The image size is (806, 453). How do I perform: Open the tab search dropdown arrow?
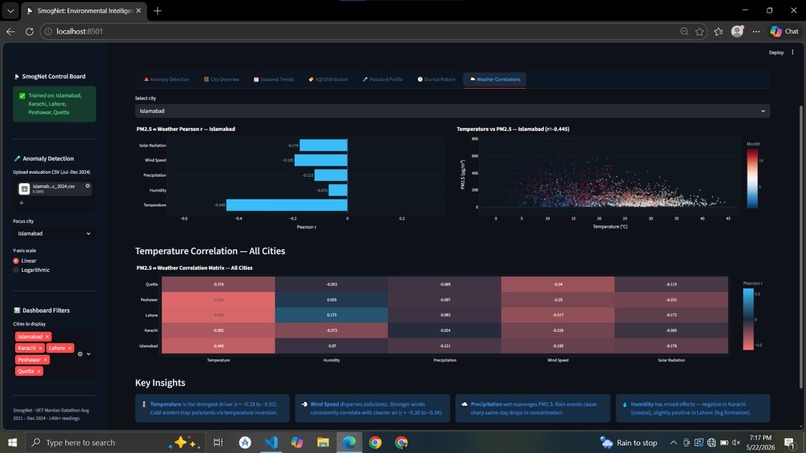(x=10, y=11)
